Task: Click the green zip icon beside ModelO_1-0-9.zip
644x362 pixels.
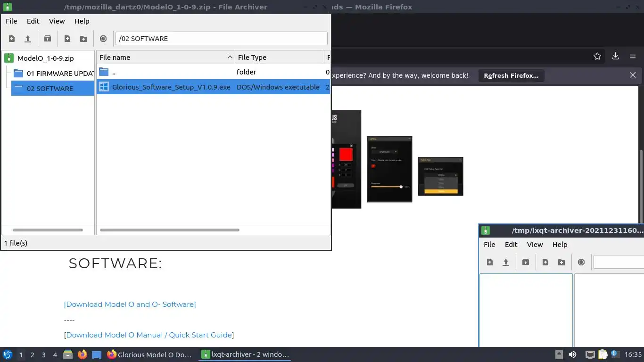Action: (x=9, y=58)
